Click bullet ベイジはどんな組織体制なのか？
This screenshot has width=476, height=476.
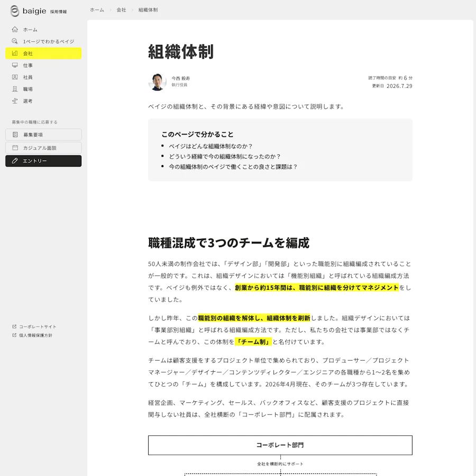(x=210, y=146)
